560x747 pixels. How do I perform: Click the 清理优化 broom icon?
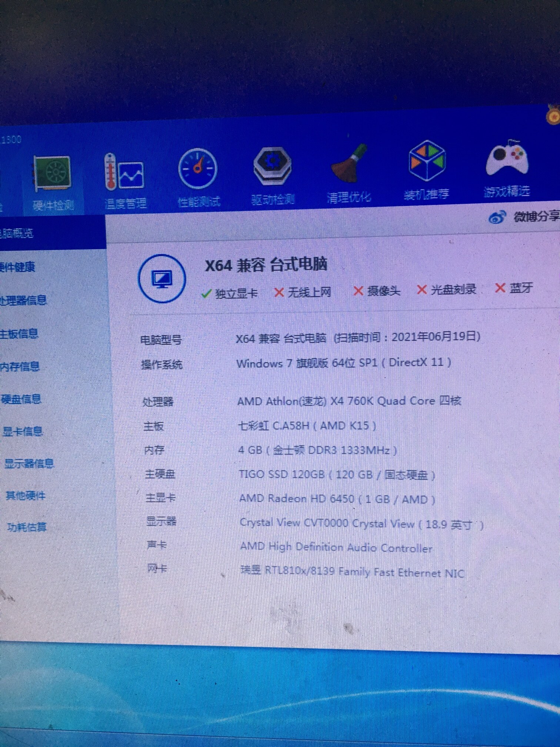pos(349,165)
